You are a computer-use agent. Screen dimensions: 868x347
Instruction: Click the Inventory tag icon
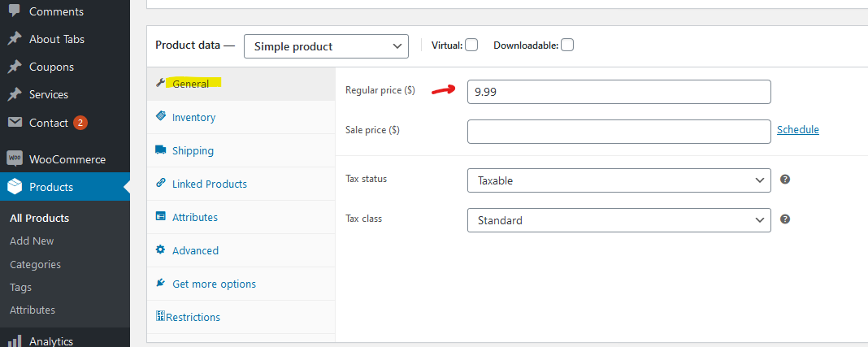coord(161,117)
